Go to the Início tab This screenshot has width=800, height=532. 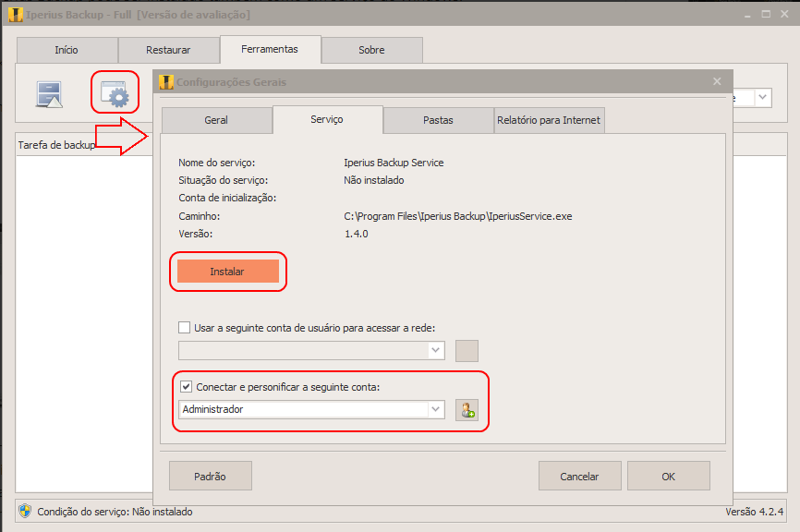tap(67, 50)
